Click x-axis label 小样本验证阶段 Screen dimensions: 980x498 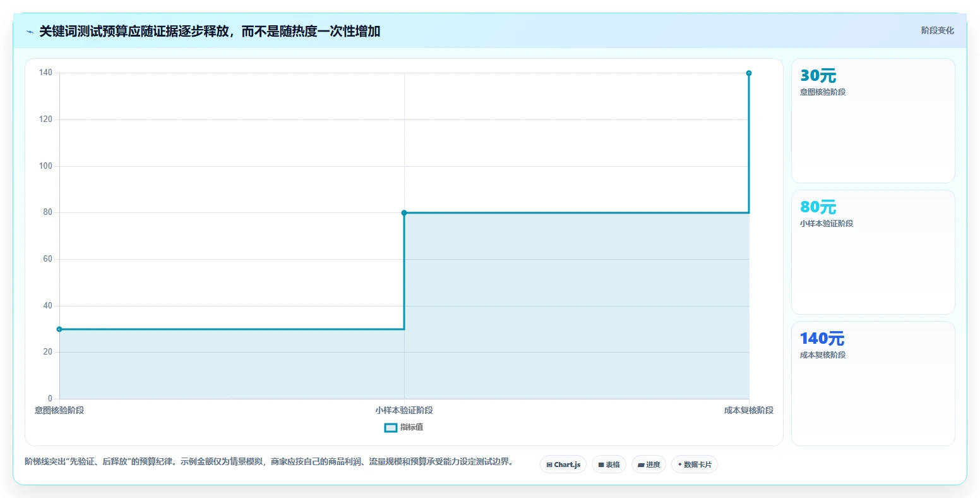[x=404, y=411]
